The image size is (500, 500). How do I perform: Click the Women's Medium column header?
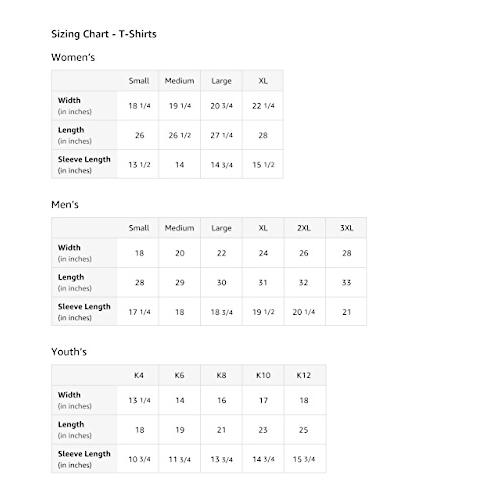tap(179, 81)
